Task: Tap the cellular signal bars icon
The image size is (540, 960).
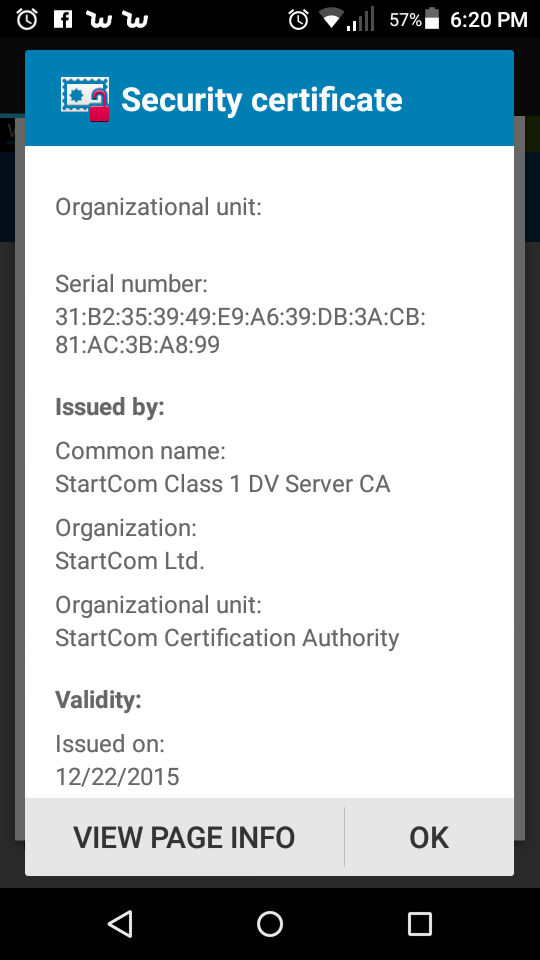Action: coord(361,20)
